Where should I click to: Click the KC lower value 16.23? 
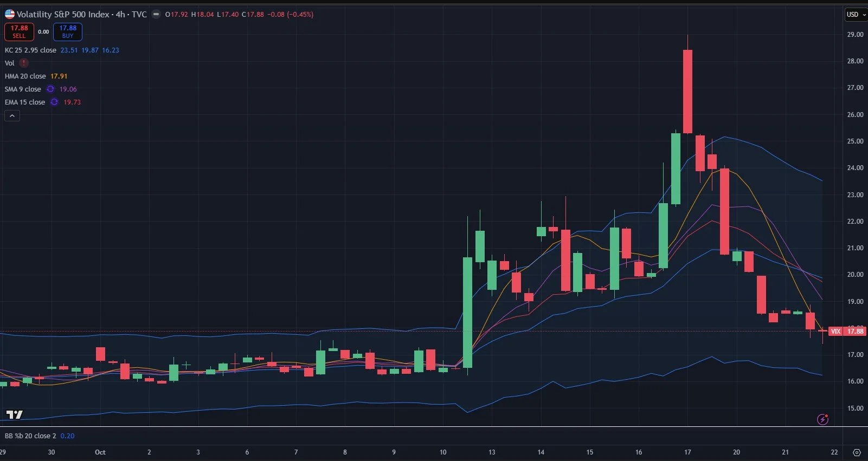(x=111, y=50)
